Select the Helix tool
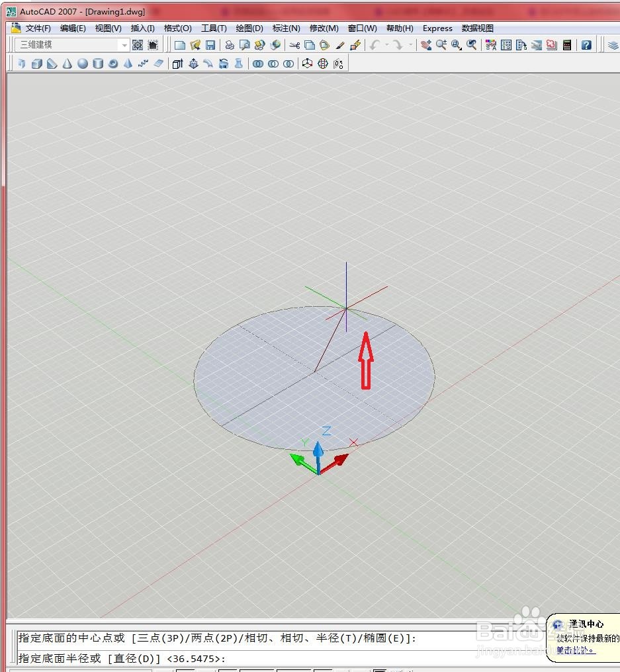This screenshot has height=672, width=620. [x=143, y=64]
